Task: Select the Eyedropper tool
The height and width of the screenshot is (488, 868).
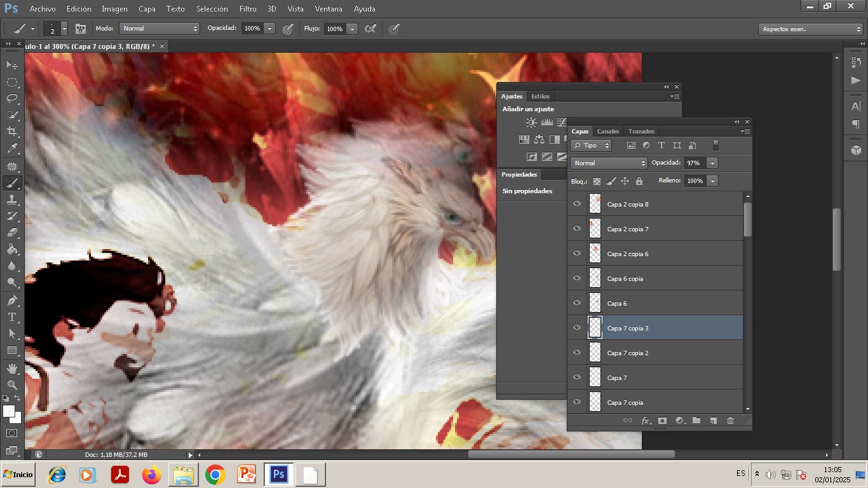Action: tap(12, 149)
